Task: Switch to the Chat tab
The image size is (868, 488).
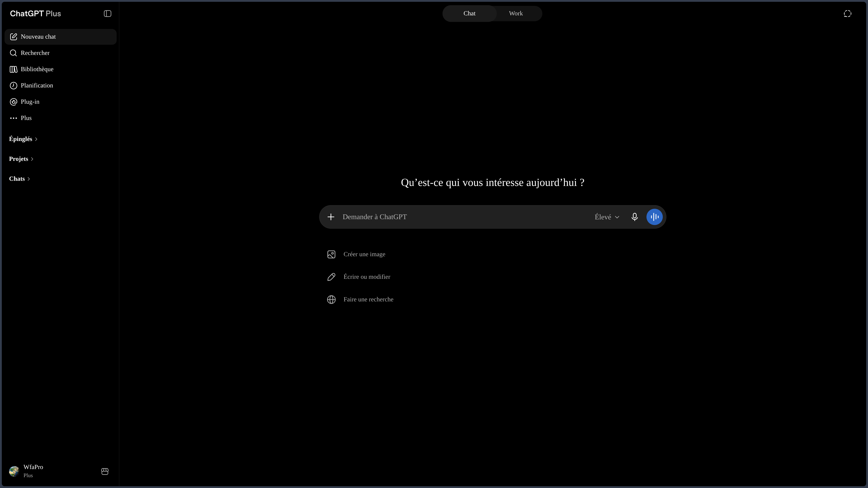Action: point(469,14)
